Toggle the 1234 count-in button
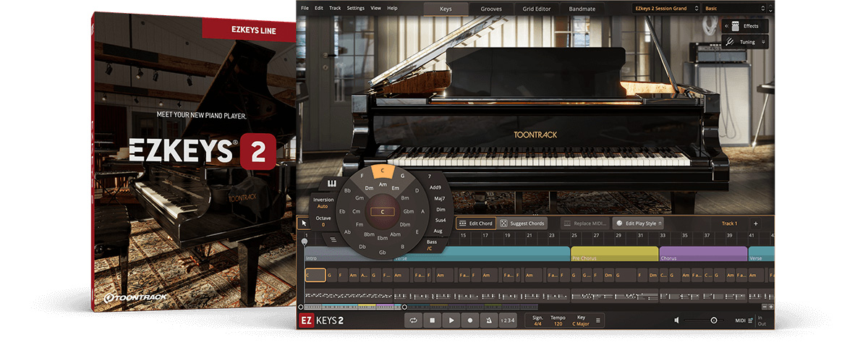 [x=508, y=320]
